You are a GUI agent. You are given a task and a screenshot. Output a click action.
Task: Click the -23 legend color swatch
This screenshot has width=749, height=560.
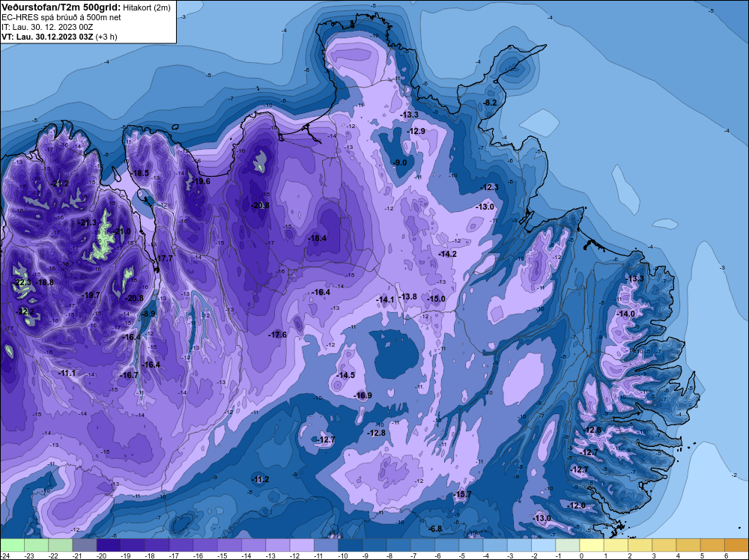tap(36, 545)
